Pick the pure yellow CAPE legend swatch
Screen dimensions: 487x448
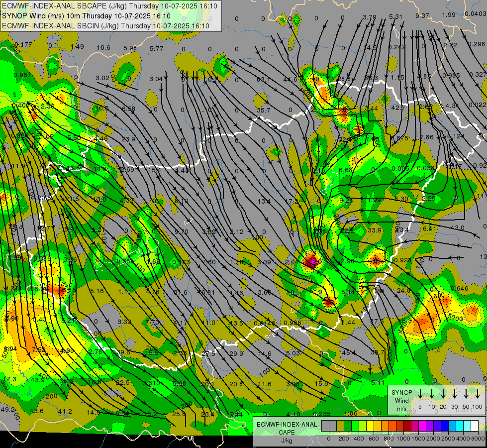click(x=370, y=426)
